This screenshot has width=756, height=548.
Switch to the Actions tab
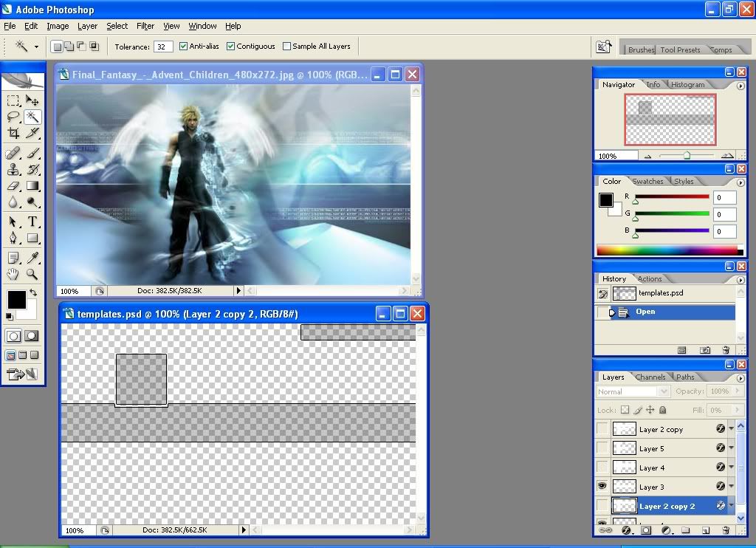point(650,278)
